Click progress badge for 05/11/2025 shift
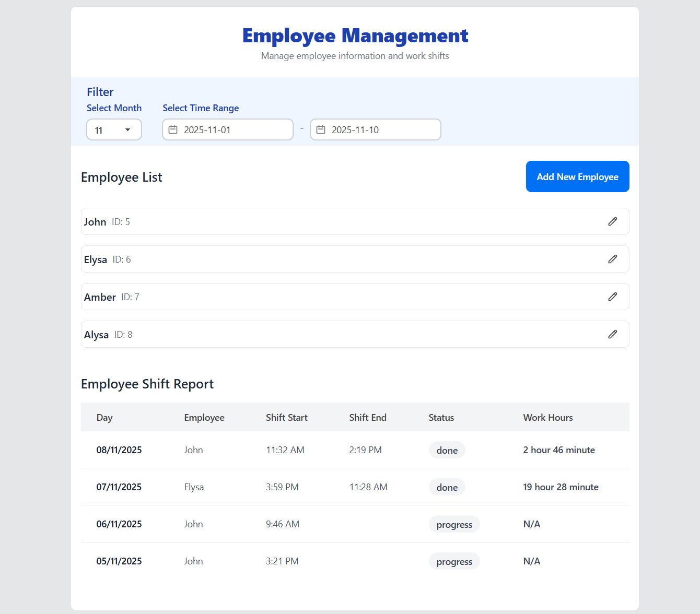 (454, 561)
